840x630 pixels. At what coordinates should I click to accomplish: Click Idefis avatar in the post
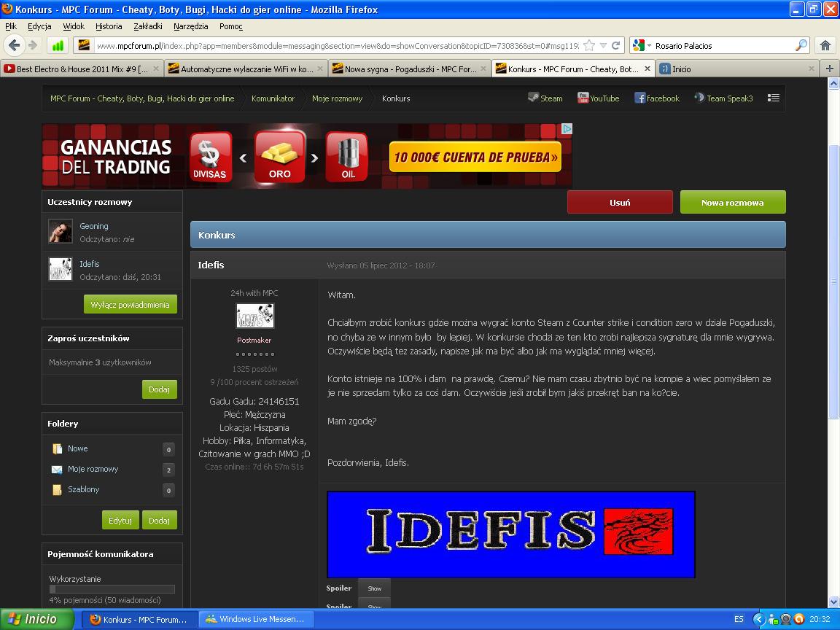pyautogui.click(x=255, y=316)
